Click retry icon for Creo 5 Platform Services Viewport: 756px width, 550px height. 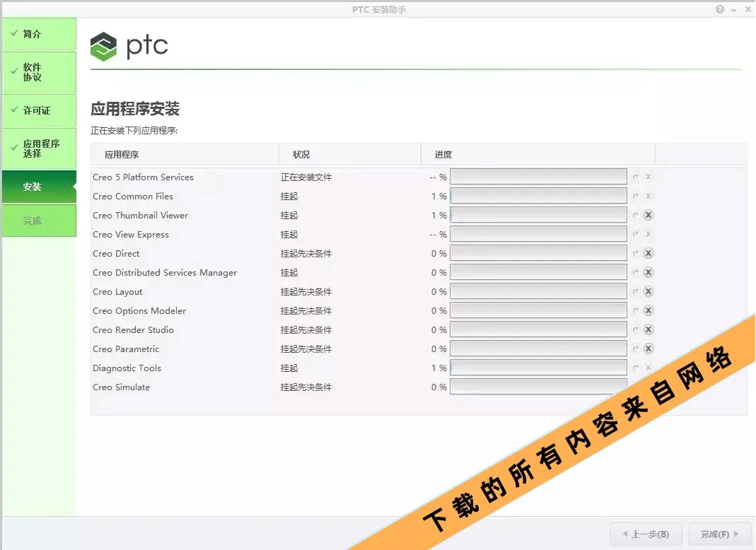(636, 177)
